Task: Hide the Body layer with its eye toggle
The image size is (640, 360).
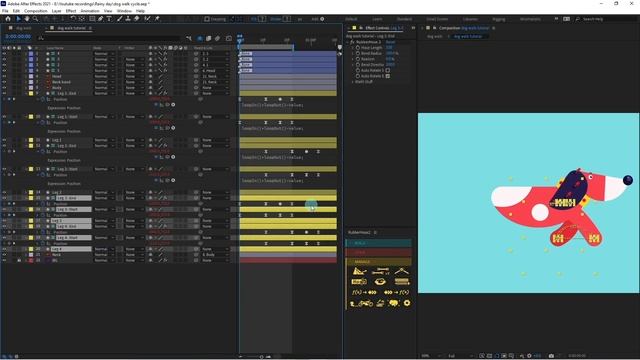Action: click(4, 88)
